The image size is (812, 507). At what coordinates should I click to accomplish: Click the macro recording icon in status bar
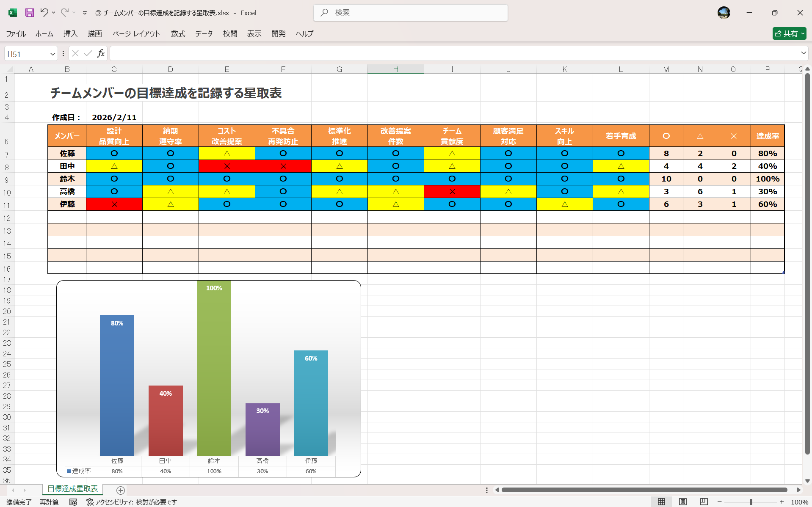pyautogui.click(x=73, y=502)
